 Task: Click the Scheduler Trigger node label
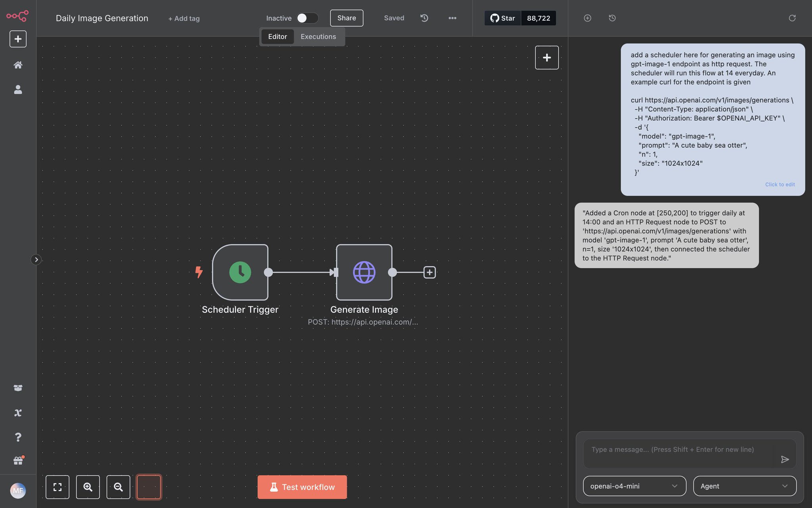[x=240, y=310]
